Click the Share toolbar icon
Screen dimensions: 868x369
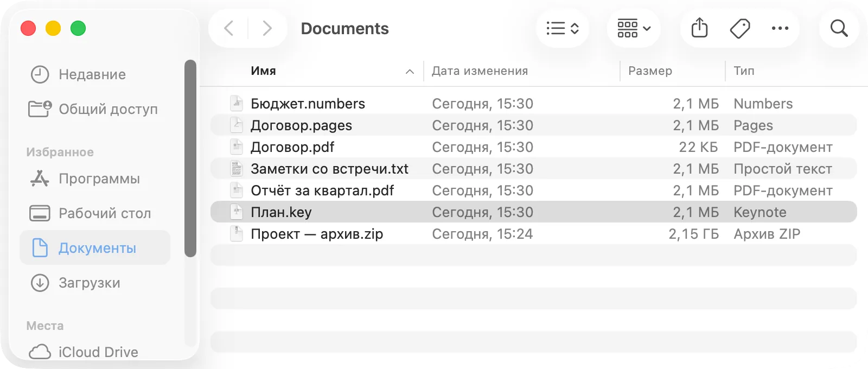700,28
